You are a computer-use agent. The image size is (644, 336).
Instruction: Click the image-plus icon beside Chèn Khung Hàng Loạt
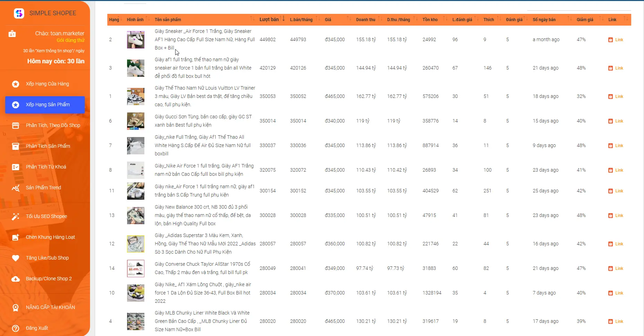pyautogui.click(x=16, y=237)
